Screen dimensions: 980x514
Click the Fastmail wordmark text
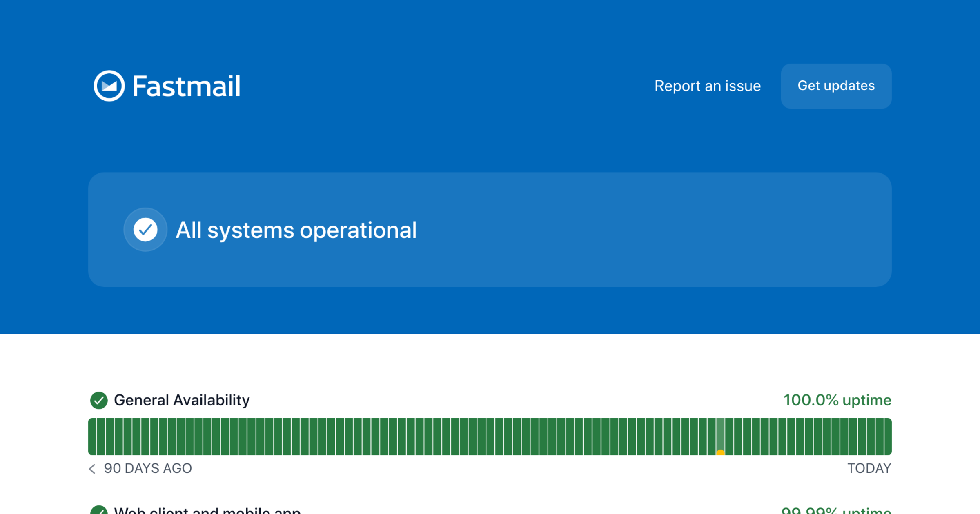pyautogui.click(x=186, y=86)
